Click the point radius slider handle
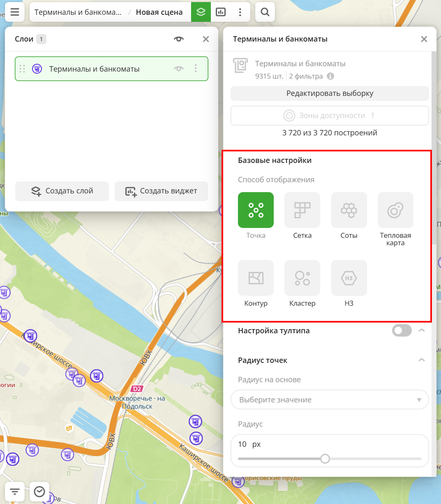Viewport: 441px width, 504px height. pos(325,459)
